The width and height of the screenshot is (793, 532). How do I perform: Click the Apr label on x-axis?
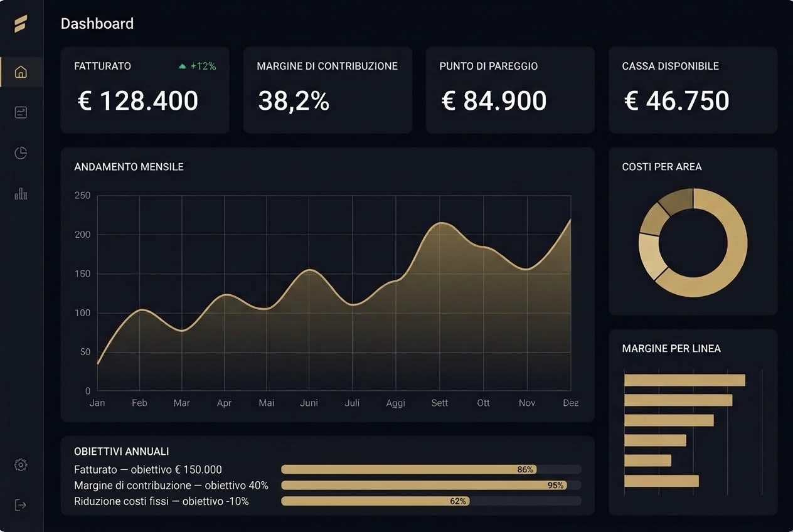(224, 403)
